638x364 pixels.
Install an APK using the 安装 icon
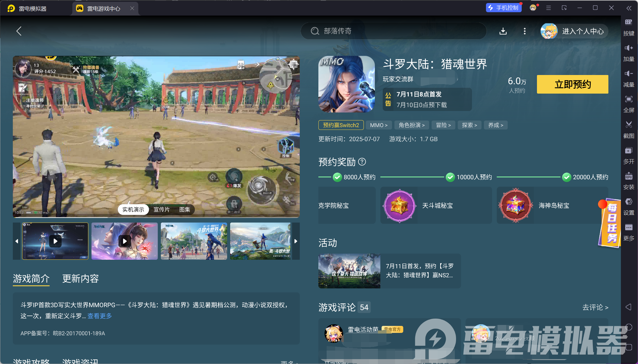click(x=629, y=180)
